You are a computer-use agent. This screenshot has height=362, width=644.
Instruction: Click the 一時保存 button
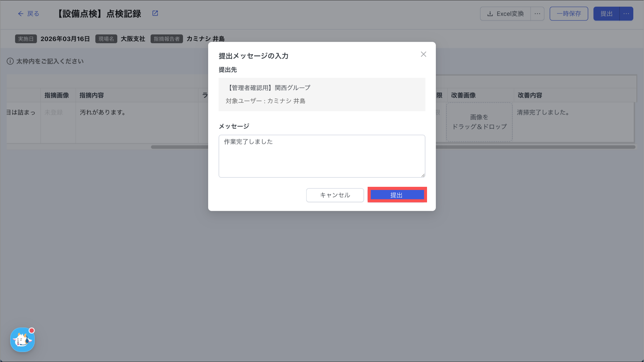point(569,14)
